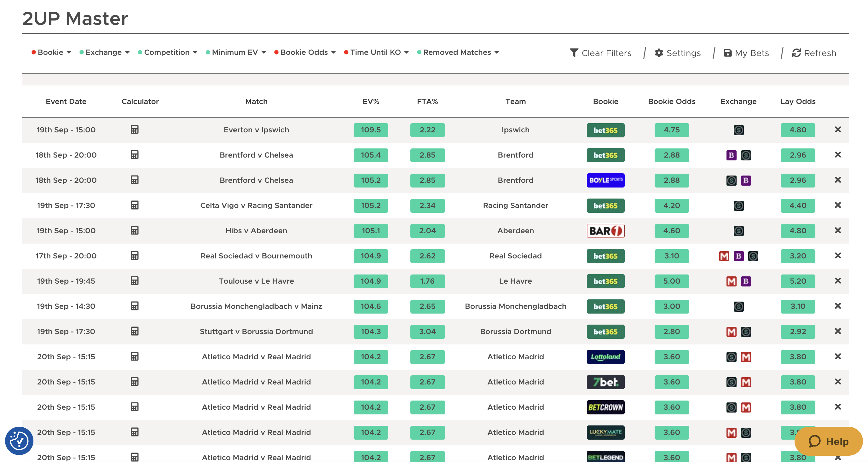Click Smarkets exchange icon in Everton v Ipswich row

[738, 130]
